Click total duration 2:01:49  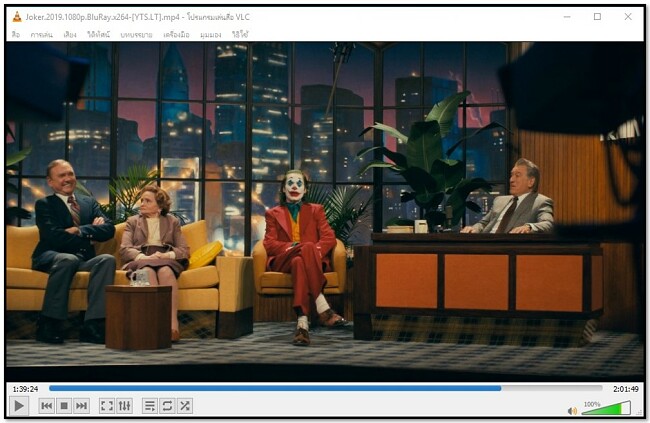(626, 389)
